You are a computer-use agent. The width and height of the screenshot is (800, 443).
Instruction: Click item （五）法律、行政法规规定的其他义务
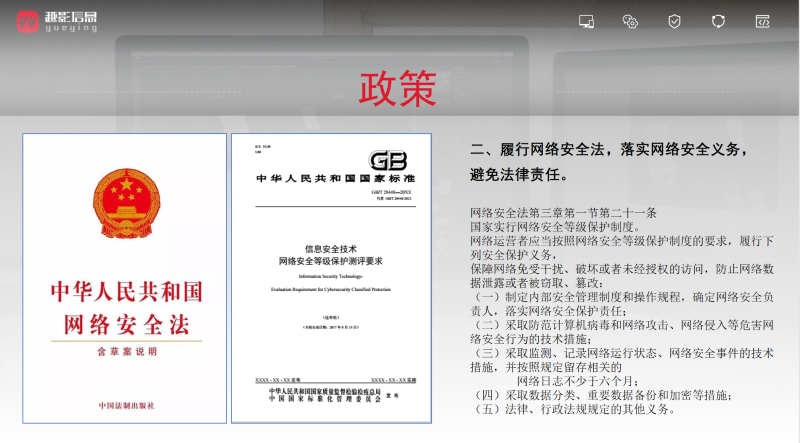click(574, 409)
